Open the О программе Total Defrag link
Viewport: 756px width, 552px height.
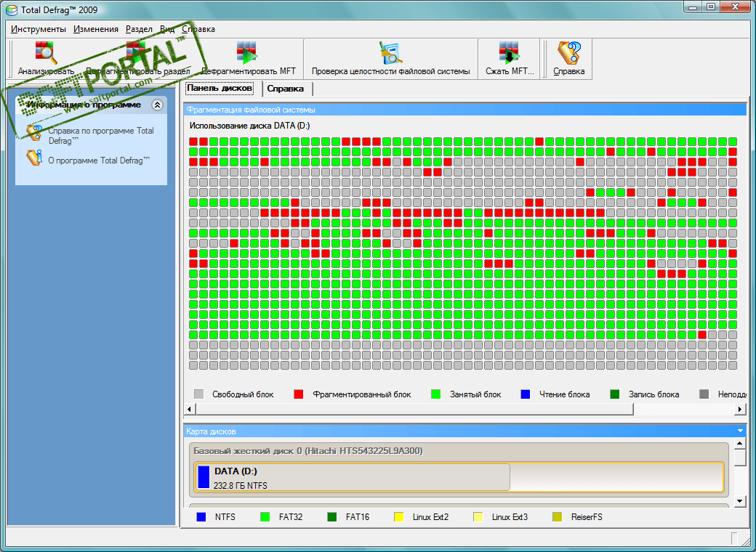coord(99,161)
